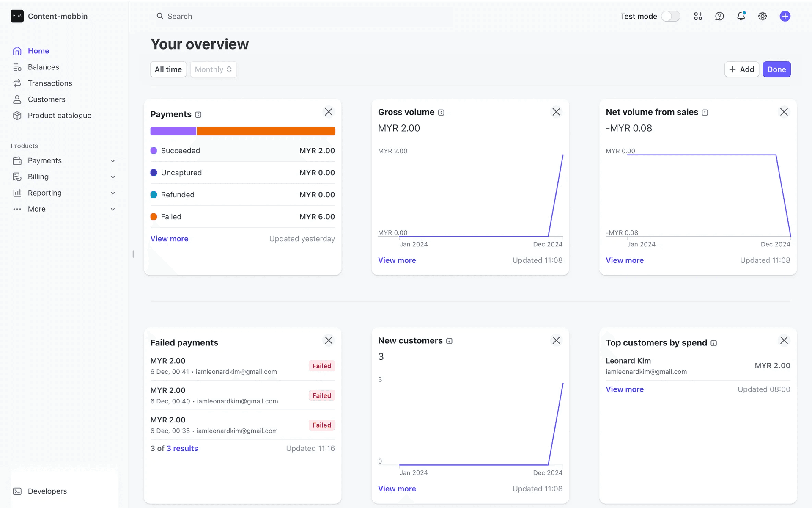Open workspace settings gear
Screen dimensions: 812x508
pos(763,16)
